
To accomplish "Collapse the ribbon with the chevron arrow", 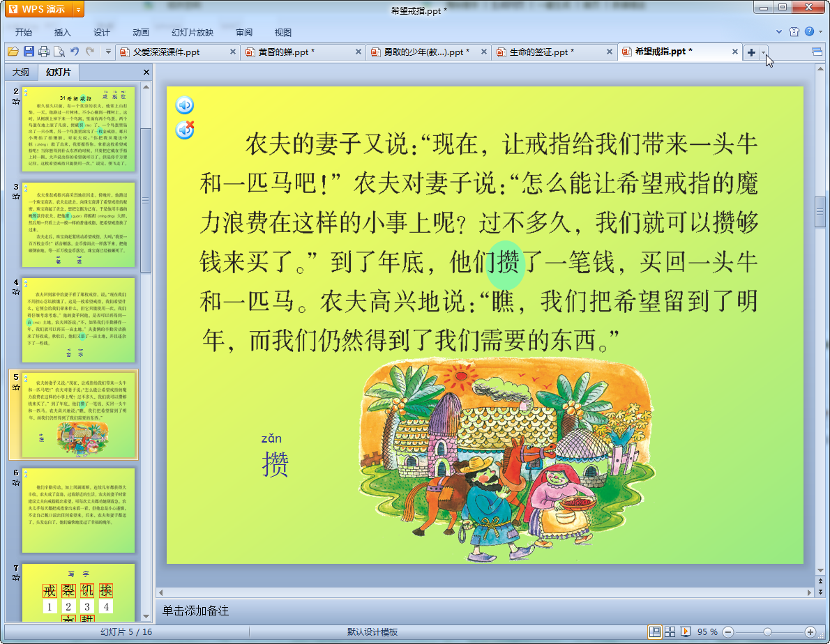I will click(x=779, y=32).
